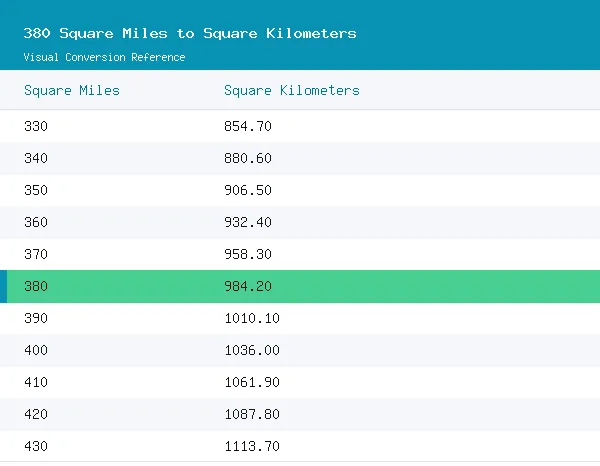The width and height of the screenshot is (600, 466).
Task: Select the 'Square Miles' column header
Action: 72,91
